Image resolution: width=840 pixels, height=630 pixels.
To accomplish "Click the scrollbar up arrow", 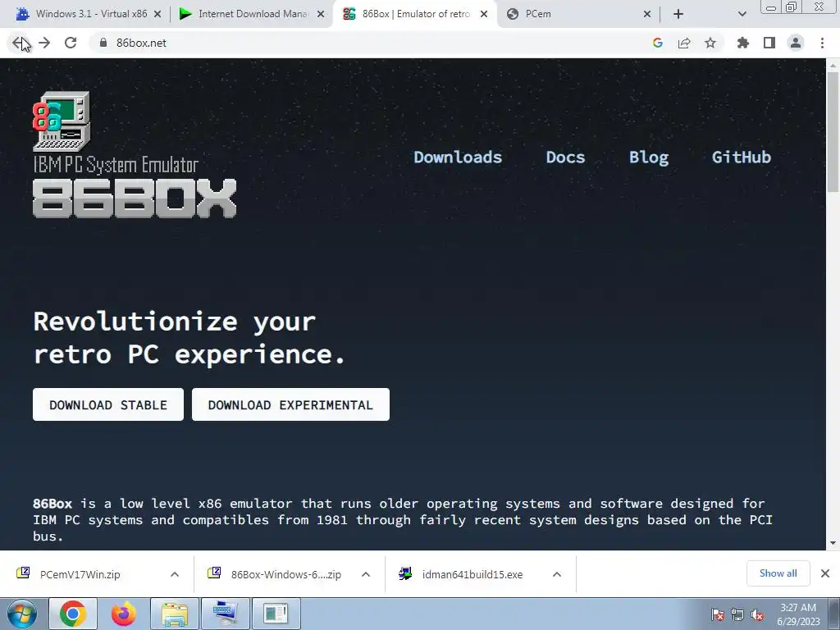I will [833, 66].
